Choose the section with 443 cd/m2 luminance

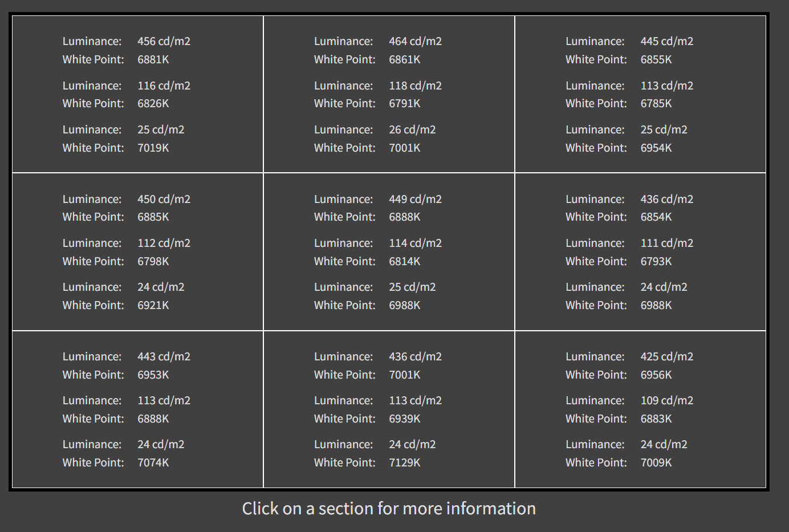(137, 409)
